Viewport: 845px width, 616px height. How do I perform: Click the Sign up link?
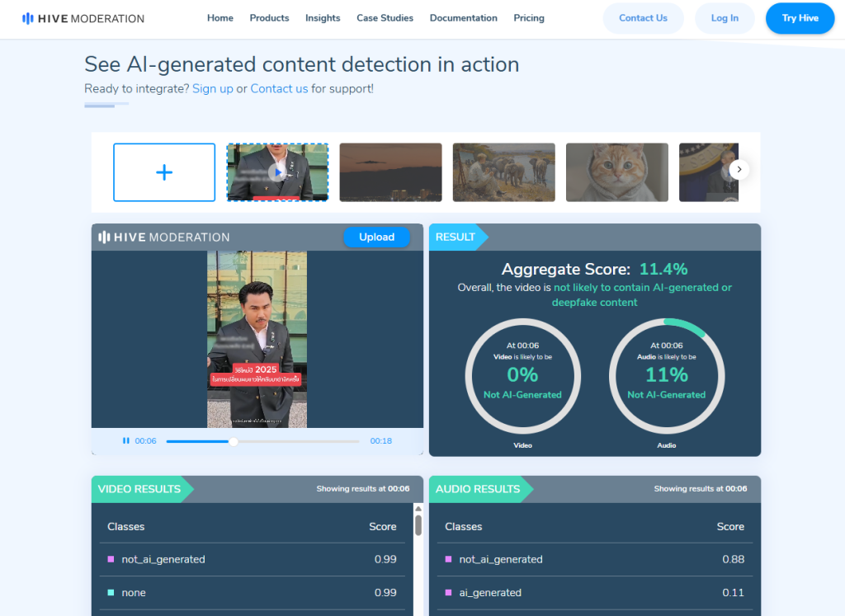[x=213, y=88]
